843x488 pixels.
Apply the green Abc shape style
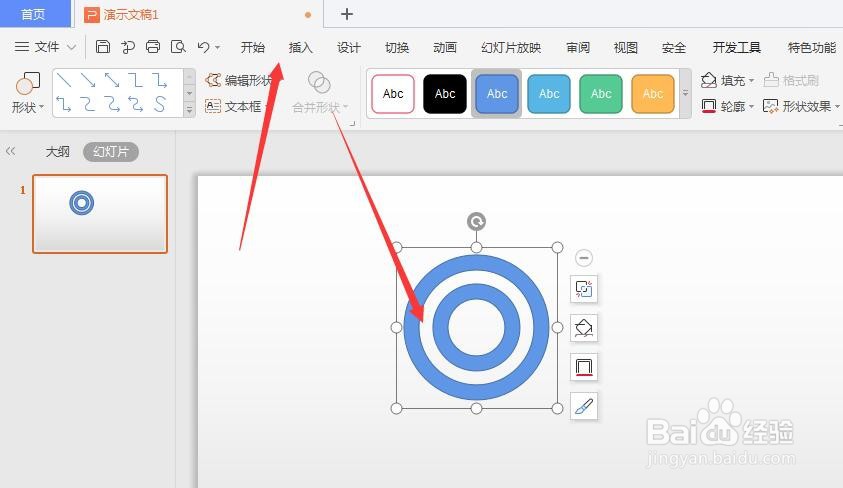pyautogui.click(x=601, y=94)
